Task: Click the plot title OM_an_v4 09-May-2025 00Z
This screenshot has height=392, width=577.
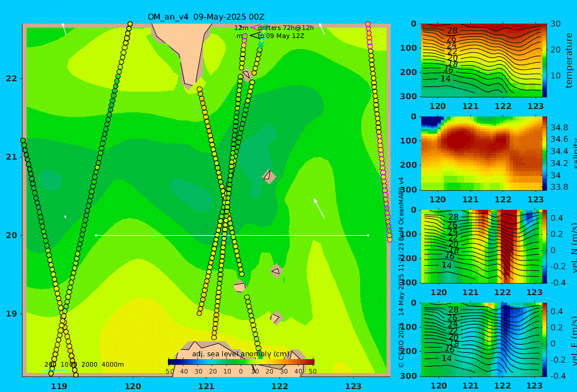Action: (x=206, y=17)
